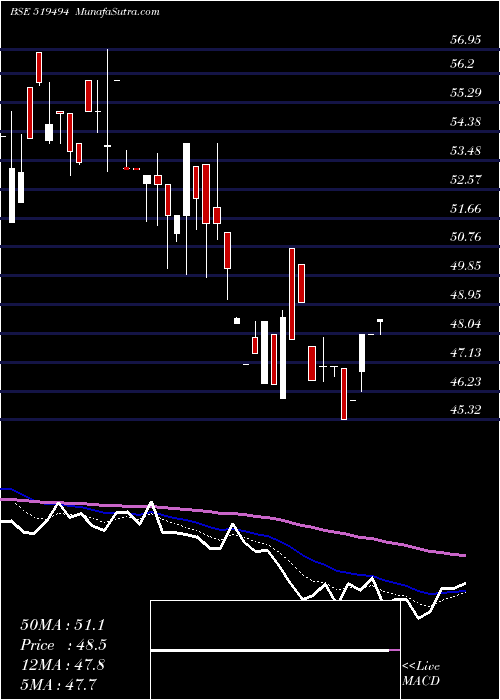The height and width of the screenshot is (700, 500).
Task: Click the 56.2 price axis label
Action: click(462, 64)
